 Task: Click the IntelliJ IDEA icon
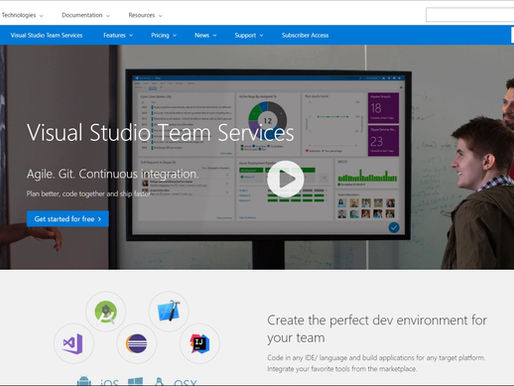point(199,343)
